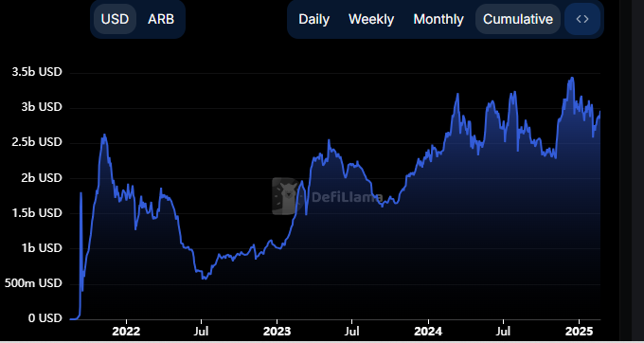Select the USD currency toggle
The width and height of the screenshot is (644, 343).
pyautogui.click(x=115, y=19)
